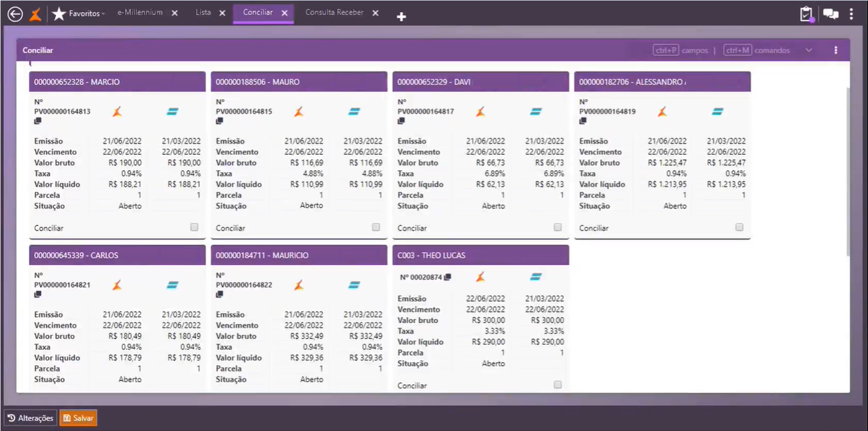Open top-right application kebab menu
This screenshot has width=868, height=431.
click(851, 14)
